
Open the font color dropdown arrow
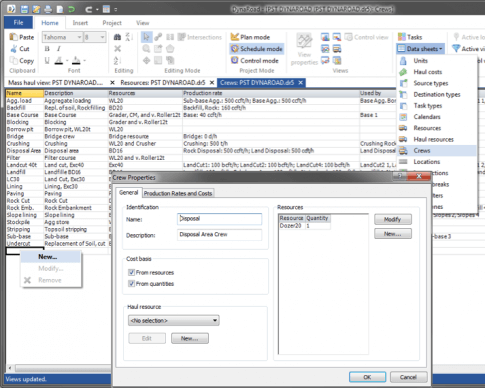67,61
